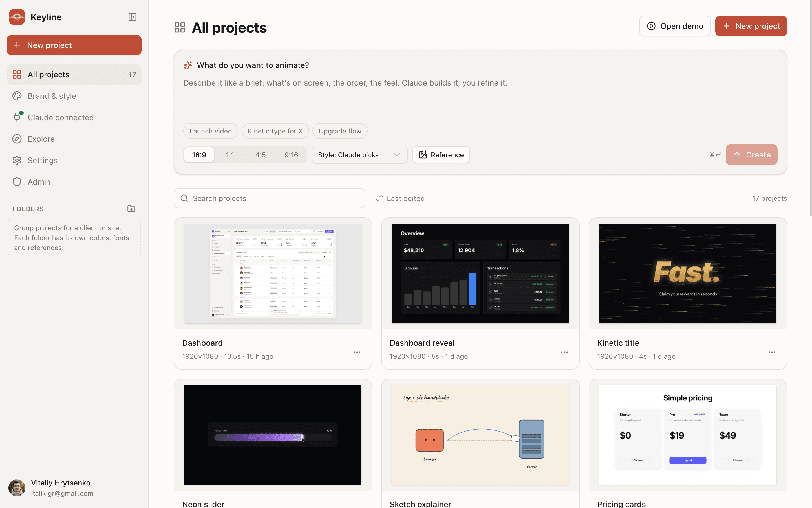Click Vitaliy Hrytsenko account name

point(61,483)
